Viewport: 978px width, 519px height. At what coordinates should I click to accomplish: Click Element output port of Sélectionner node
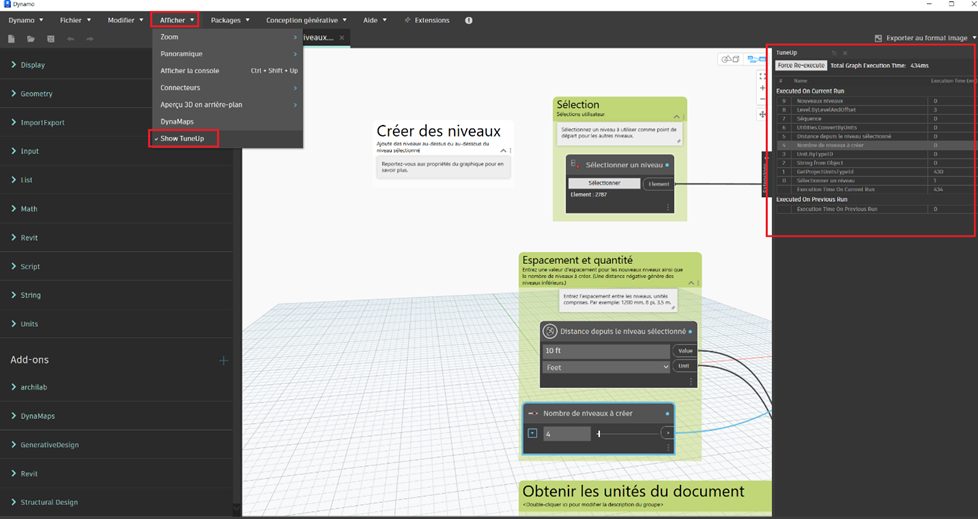[659, 184]
